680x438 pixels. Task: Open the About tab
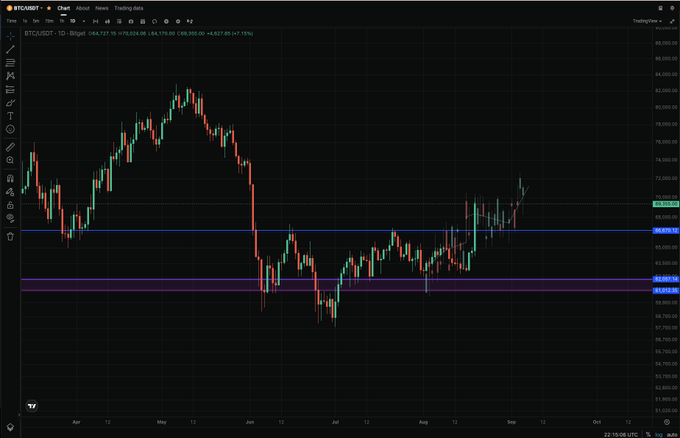click(82, 8)
